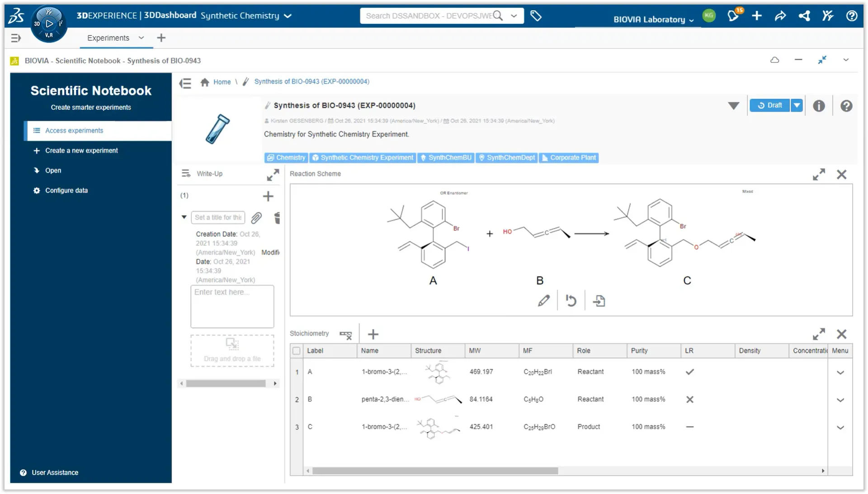Open the Draft status dropdown
868x494 pixels.
point(796,105)
